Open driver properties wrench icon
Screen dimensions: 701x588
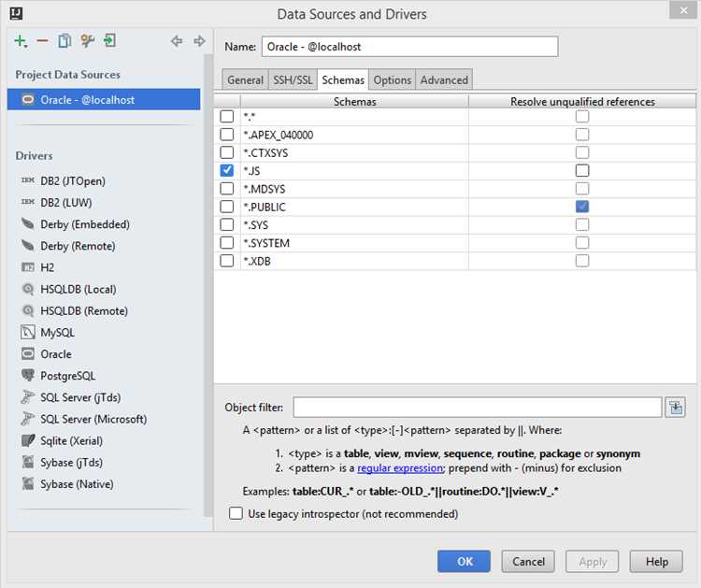tap(88, 41)
